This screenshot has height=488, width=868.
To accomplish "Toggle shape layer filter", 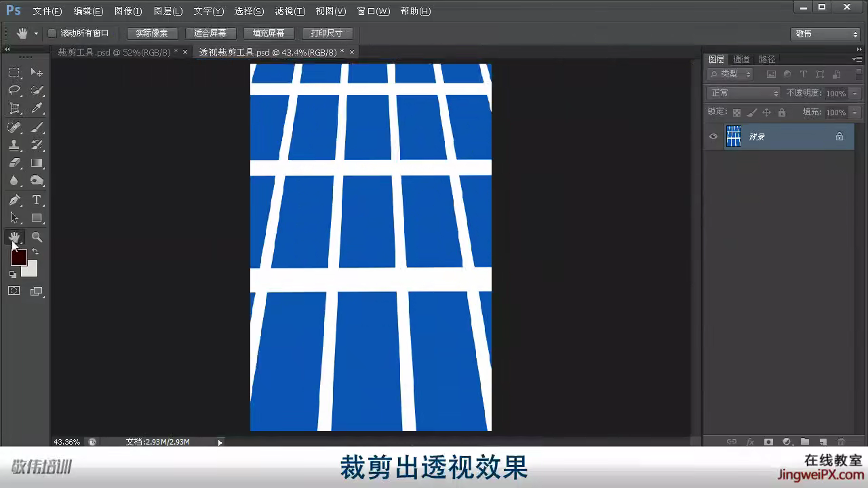I will [x=820, y=75].
